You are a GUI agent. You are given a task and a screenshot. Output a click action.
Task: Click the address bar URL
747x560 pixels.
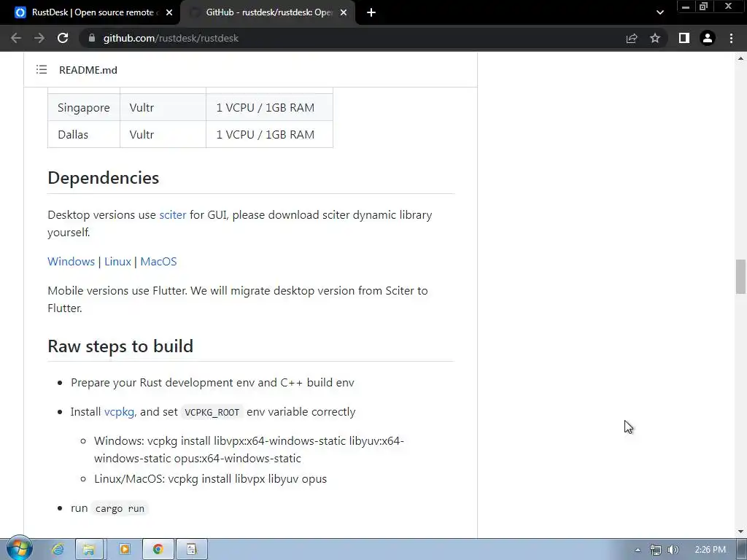point(171,38)
